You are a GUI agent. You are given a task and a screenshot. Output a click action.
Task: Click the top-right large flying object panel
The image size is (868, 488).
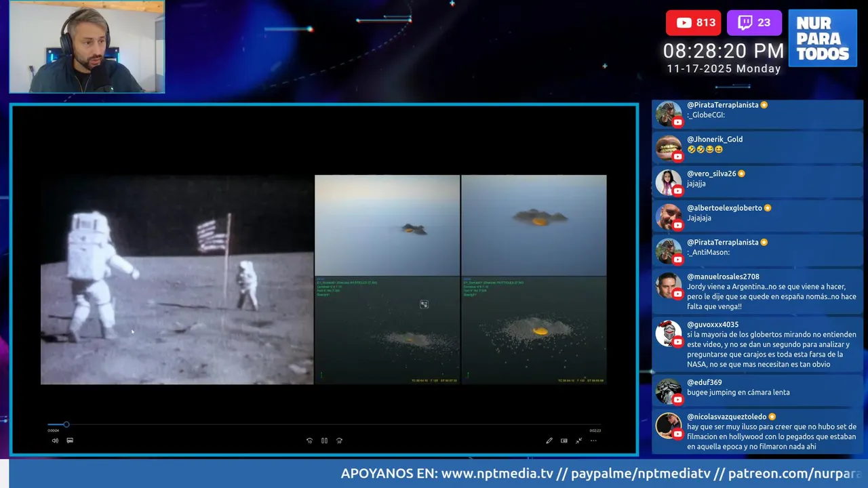(534, 225)
